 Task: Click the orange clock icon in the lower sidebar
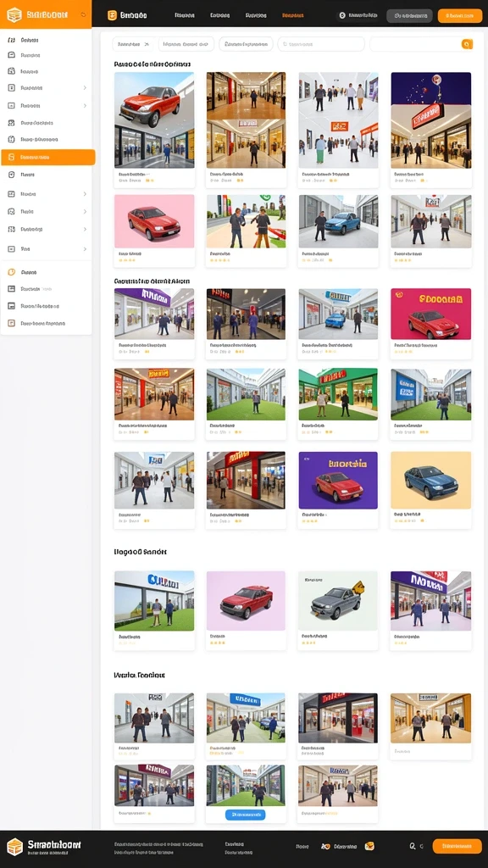tap(11, 272)
